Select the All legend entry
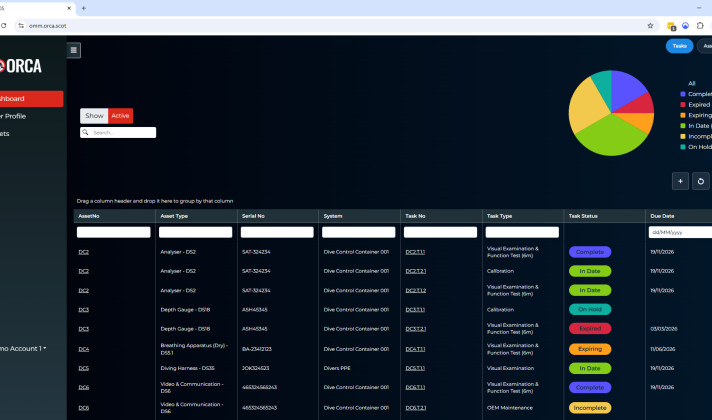Viewport: 712px width, 420px height. (x=692, y=84)
